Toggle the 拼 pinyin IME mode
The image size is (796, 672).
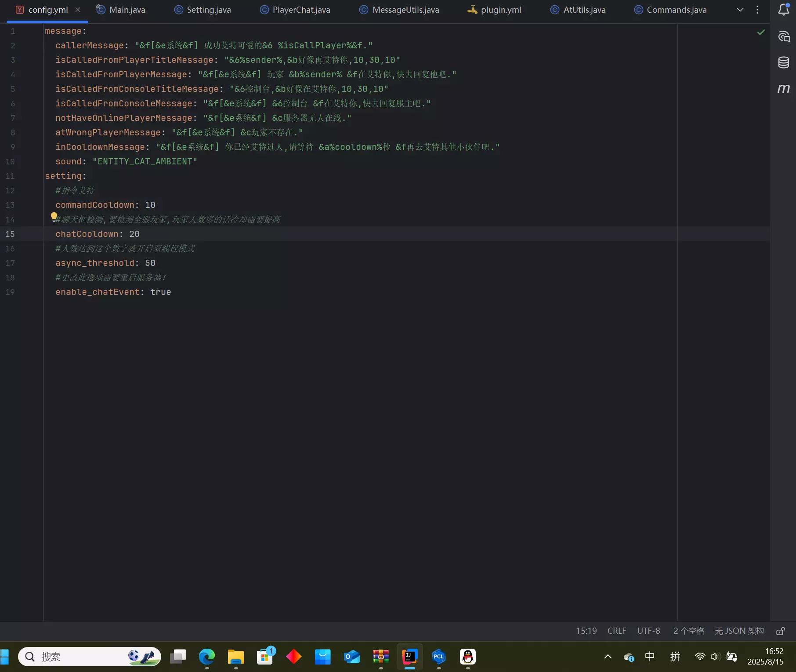(x=675, y=657)
